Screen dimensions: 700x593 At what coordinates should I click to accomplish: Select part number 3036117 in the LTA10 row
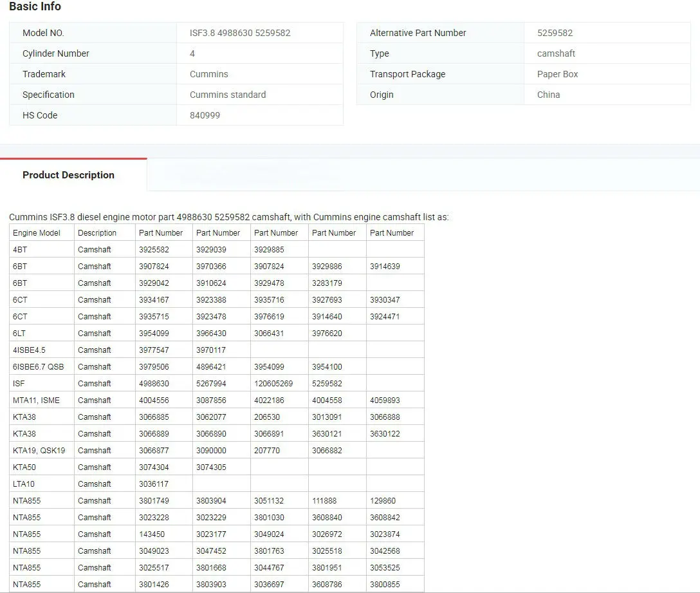tap(154, 484)
